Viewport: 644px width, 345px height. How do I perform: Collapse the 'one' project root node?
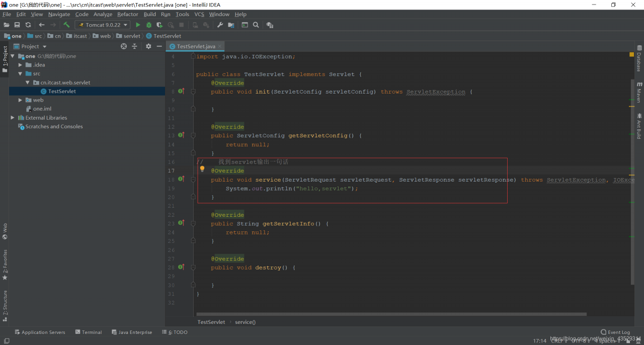tap(13, 56)
